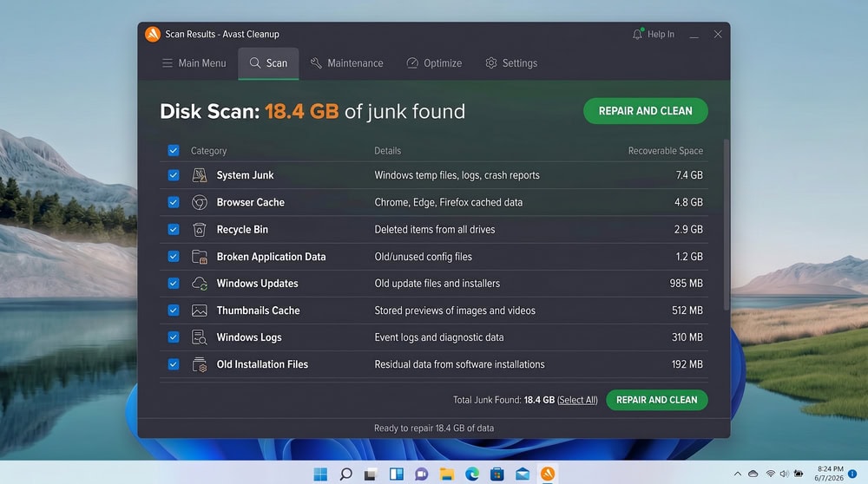Click bottom REPAIR AND CLEAN button
Image resolution: width=868 pixels, height=484 pixels.
click(x=656, y=400)
